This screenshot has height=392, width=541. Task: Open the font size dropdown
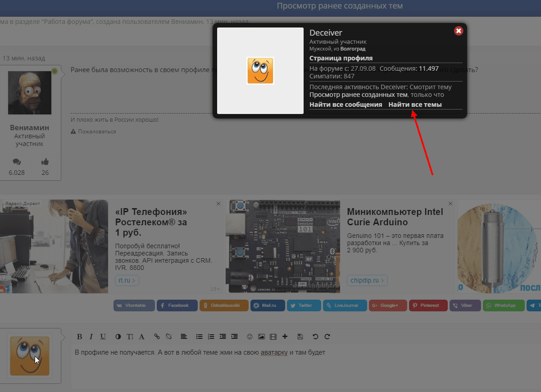point(130,337)
